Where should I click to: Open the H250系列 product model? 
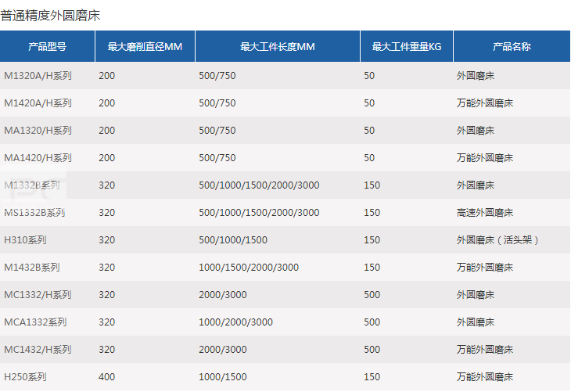[26, 377]
